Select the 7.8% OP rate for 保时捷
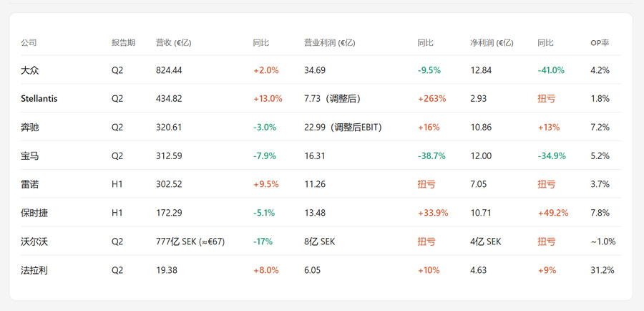Viewport: 644px width, 311px height. click(x=600, y=213)
